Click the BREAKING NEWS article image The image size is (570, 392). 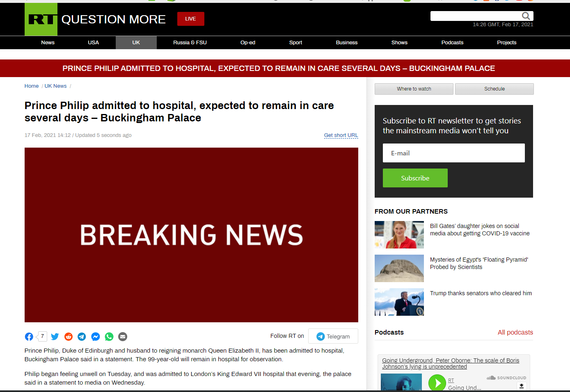point(191,235)
